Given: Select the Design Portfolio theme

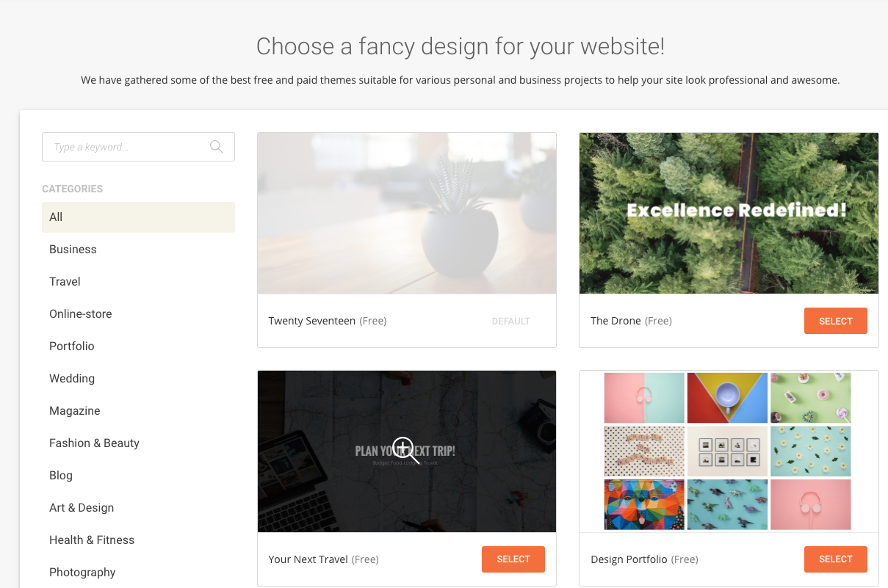Looking at the screenshot, I should (x=835, y=559).
